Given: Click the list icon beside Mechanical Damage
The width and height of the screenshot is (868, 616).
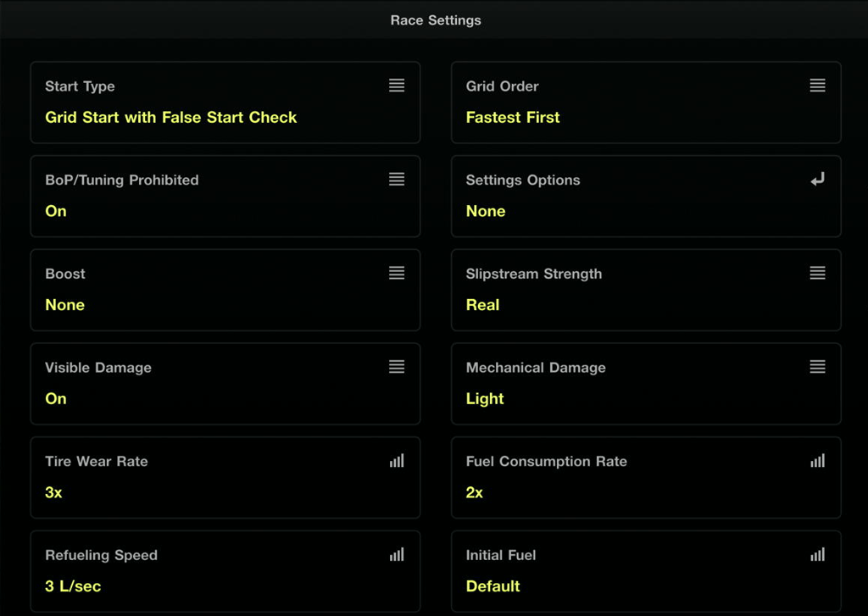Looking at the screenshot, I should 817,367.
